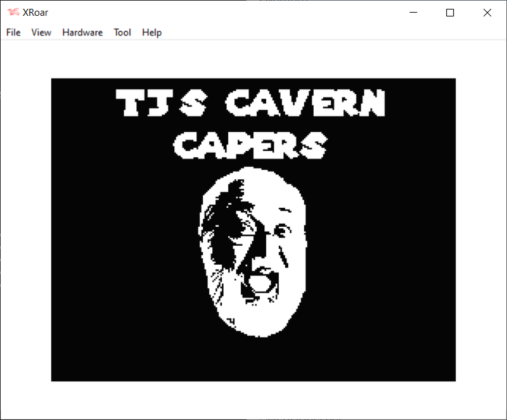Click the "CAPERS" word on the game screen
507x420 pixels.
click(251, 145)
